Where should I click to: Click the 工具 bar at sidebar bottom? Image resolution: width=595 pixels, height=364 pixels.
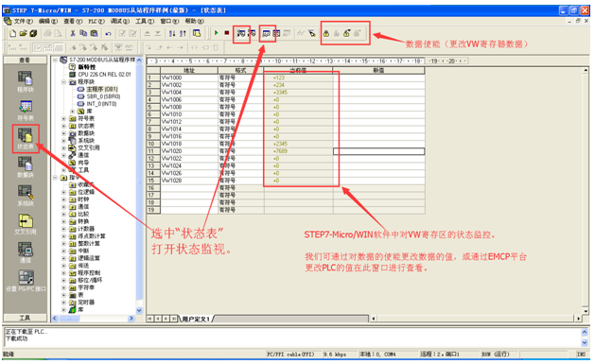click(x=25, y=318)
